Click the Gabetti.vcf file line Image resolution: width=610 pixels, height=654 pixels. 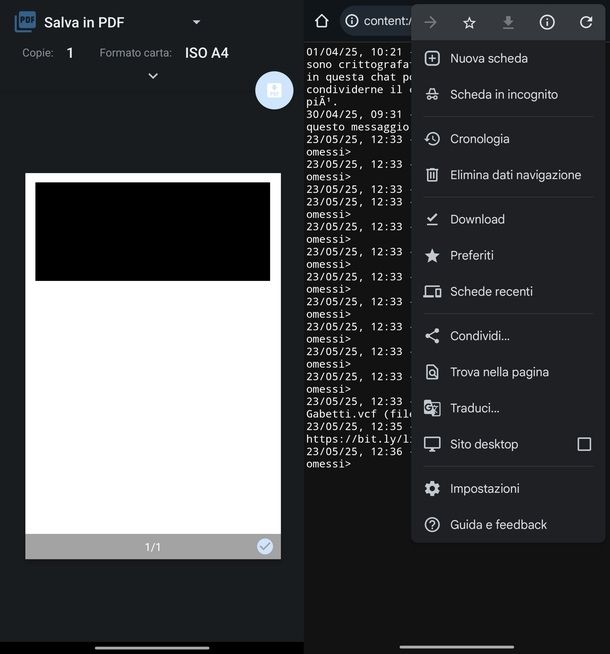(x=359, y=414)
